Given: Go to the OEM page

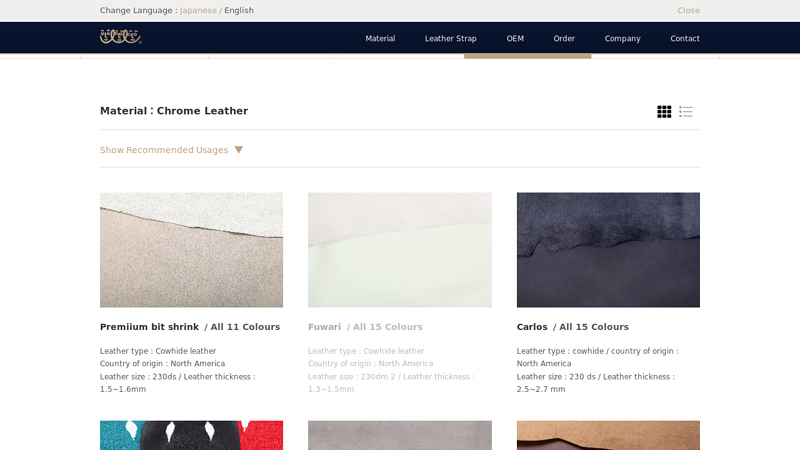Looking at the screenshot, I should point(515,39).
